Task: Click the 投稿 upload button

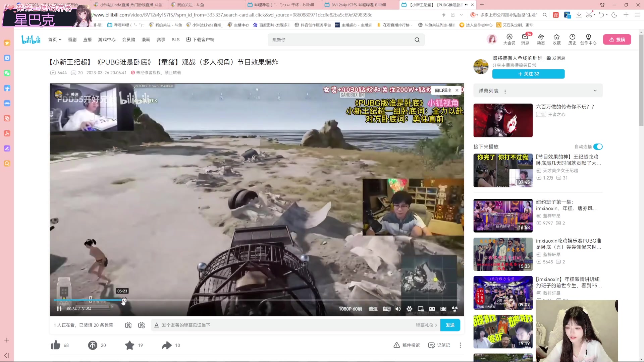Action: tap(617, 40)
